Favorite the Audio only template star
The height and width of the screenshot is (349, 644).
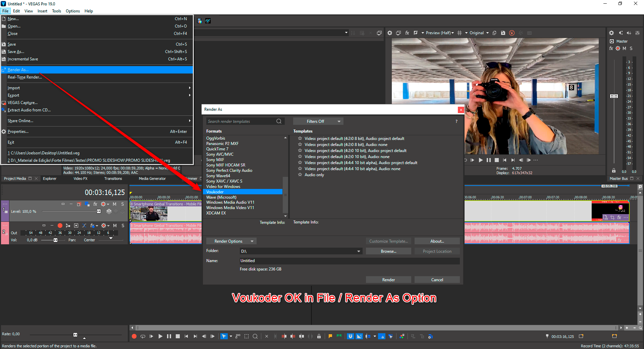pos(300,175)
